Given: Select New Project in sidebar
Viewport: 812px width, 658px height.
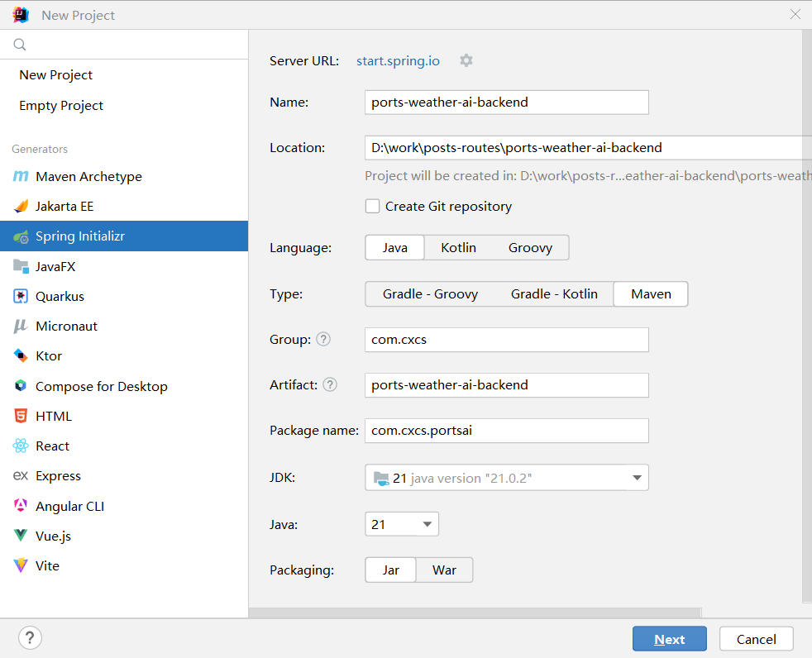Looking at the screenshot, I should (x=56, y=75).
